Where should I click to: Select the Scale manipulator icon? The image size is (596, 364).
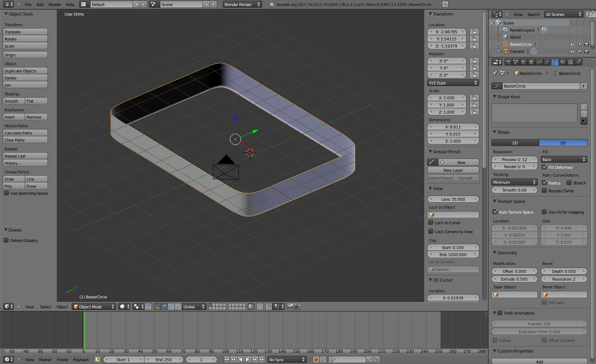click(178, 307)
